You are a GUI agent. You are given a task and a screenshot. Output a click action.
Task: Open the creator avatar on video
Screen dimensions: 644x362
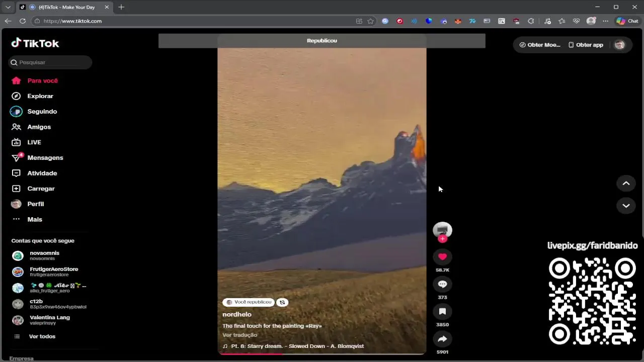click(442, 230)
